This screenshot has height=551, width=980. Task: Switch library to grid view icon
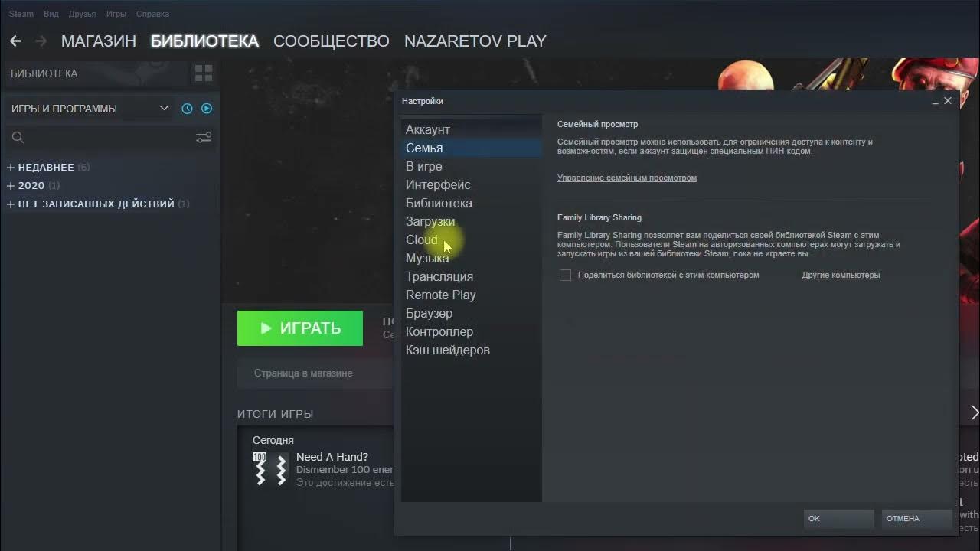click(x=204, y=73)
